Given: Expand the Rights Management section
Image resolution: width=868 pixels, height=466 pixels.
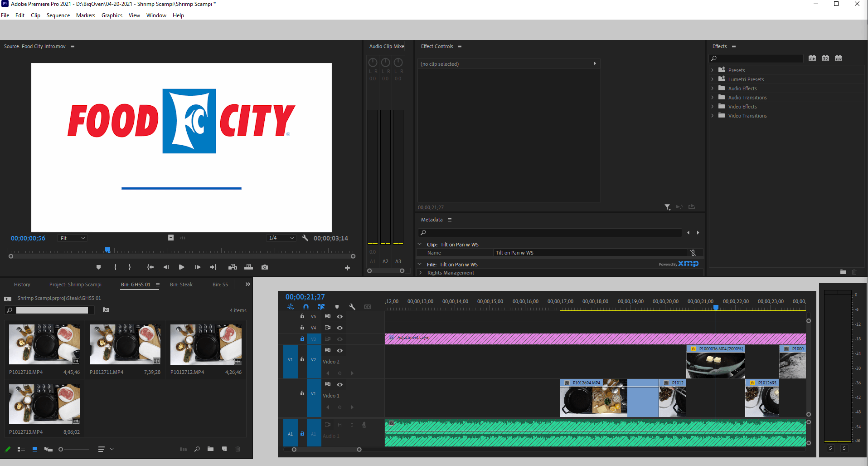Looking at the screenshot, I should (x=421, y=272).
